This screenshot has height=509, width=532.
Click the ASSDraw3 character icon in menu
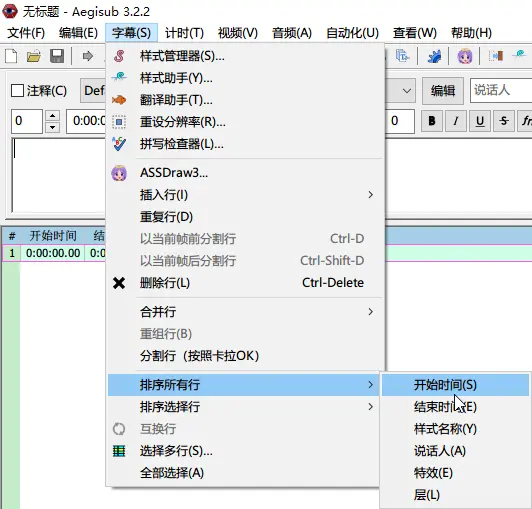pos(119,173)
